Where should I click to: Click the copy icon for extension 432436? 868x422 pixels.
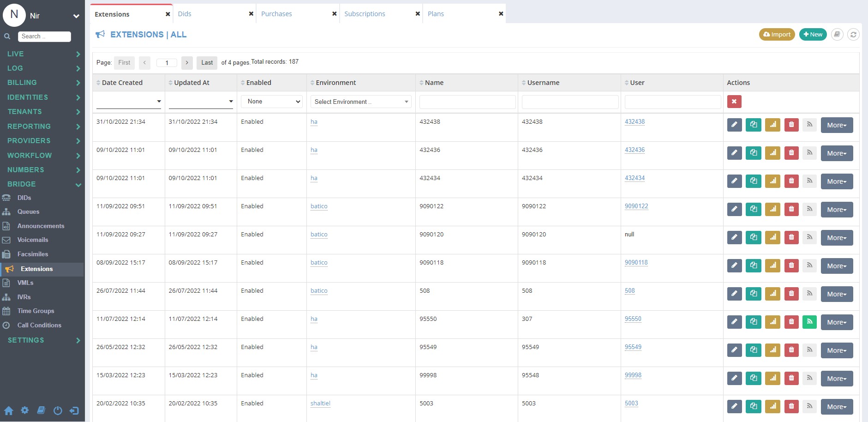(754, 153)
